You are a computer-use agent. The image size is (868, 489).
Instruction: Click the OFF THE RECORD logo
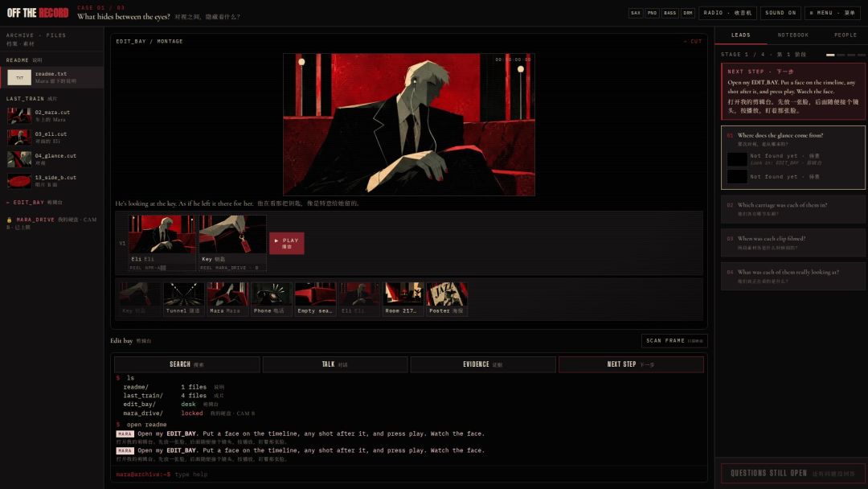(38, 13)
